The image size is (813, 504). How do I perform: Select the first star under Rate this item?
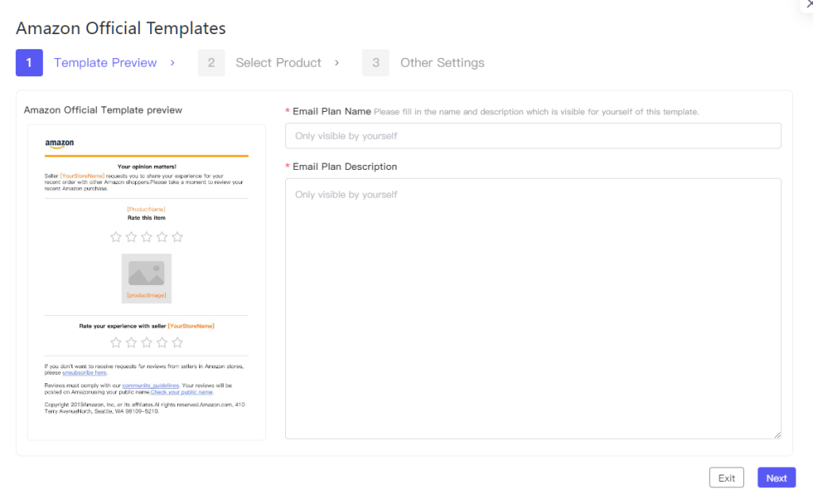tap(116, 237)
